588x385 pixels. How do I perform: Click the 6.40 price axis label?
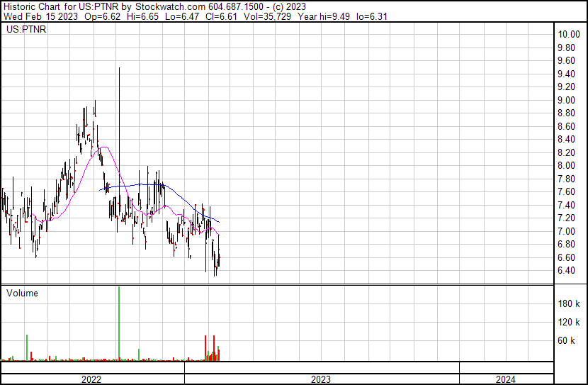pyautogui.click(x=566, y=271)
